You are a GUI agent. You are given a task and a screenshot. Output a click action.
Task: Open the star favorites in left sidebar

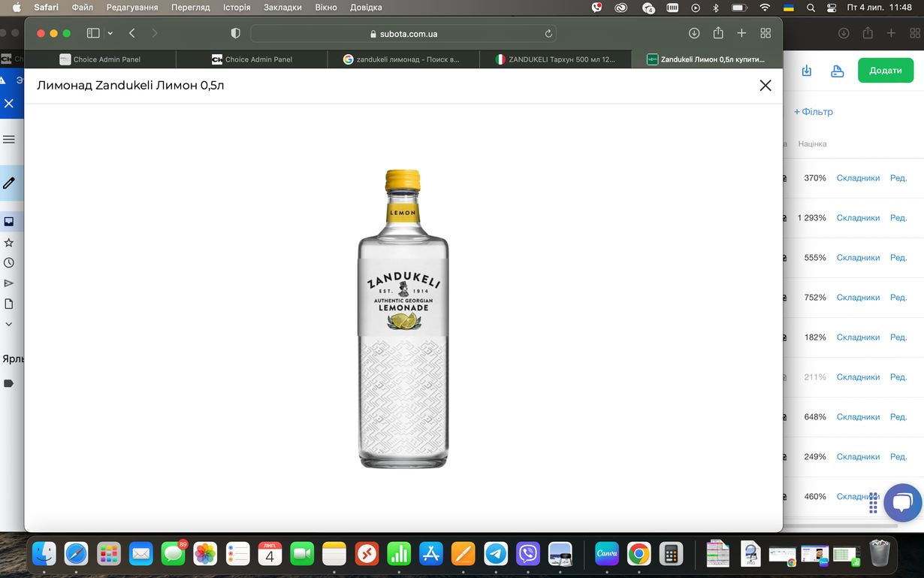point(9,243)
